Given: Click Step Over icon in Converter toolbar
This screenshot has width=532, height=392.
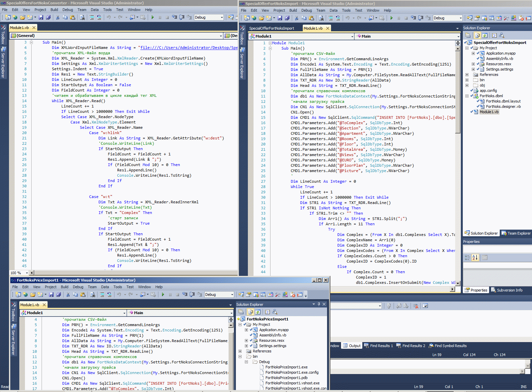Looking at the screenshot, I should pos(182,17).
